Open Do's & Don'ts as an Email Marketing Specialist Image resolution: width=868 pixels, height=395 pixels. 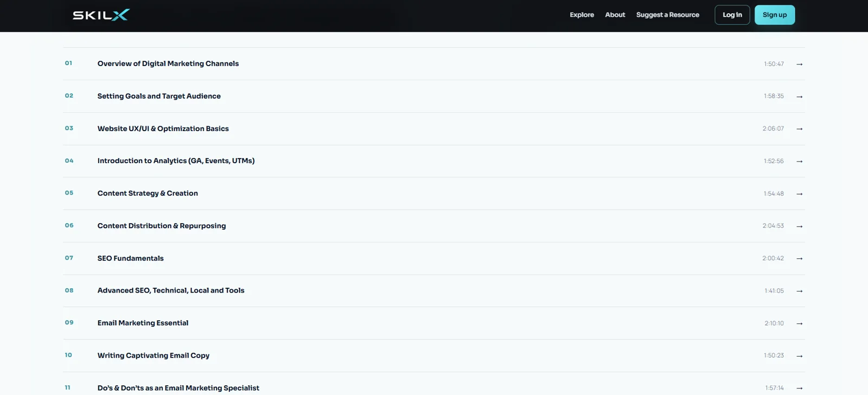point(178,388)
